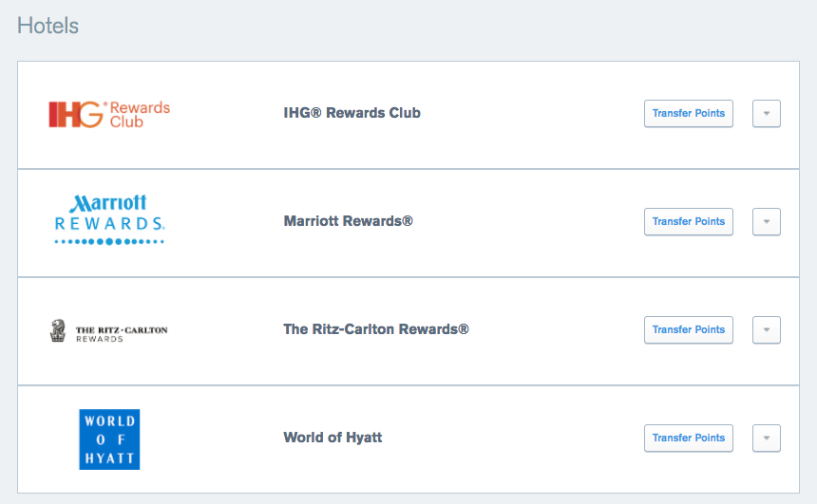Expand The Ritz-Carlton Rewards dropdown arrow
This screenshot has height=504, width=817.
click(767, 330)
